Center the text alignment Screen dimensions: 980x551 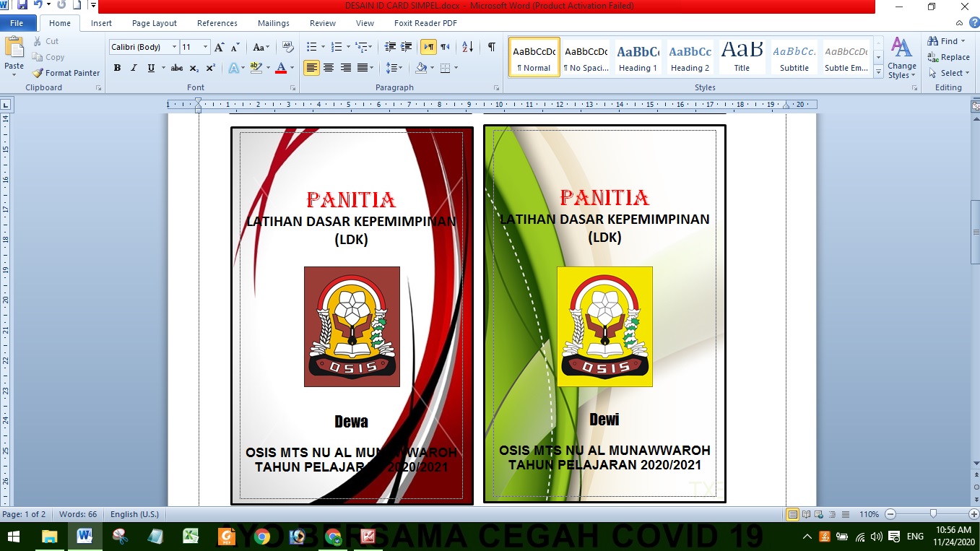329,68
